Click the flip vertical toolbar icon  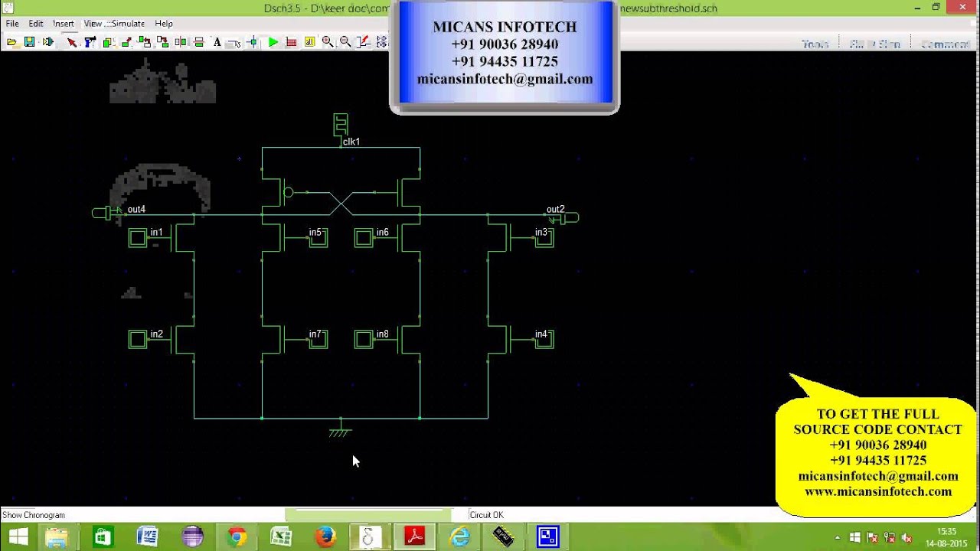click(x=198, y=42)
